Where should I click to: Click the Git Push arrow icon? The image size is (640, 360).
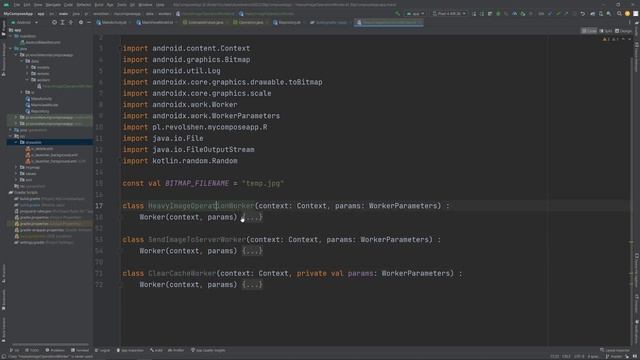pos(566,13)
